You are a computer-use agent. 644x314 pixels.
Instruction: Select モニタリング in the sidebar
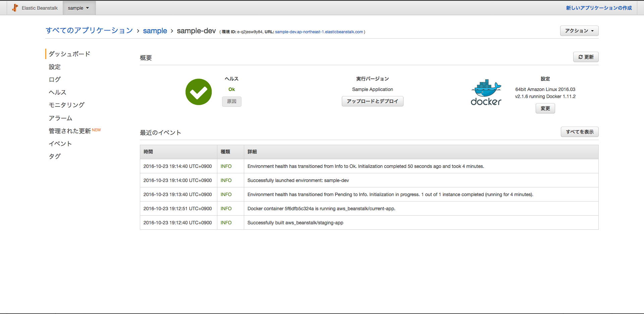(66, 105)
